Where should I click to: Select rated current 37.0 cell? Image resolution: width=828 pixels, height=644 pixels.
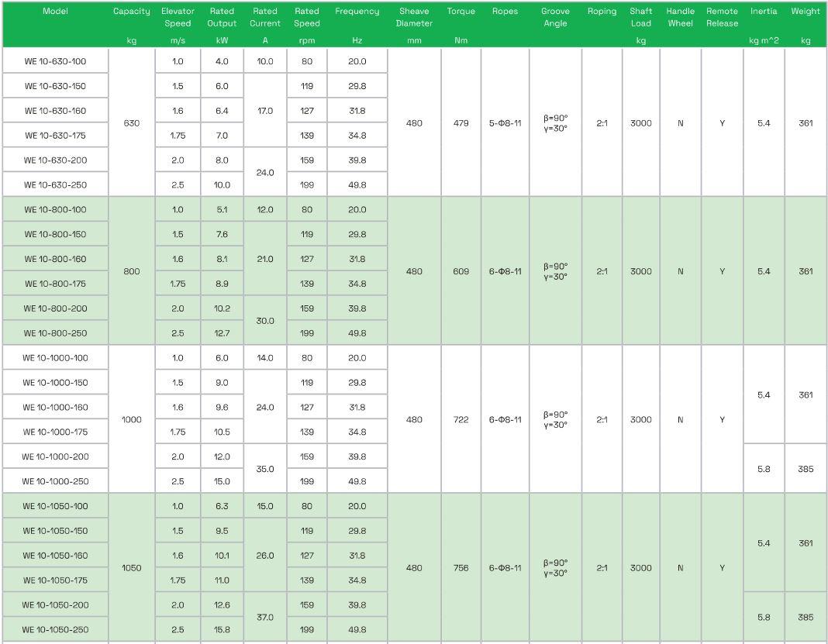265,617
